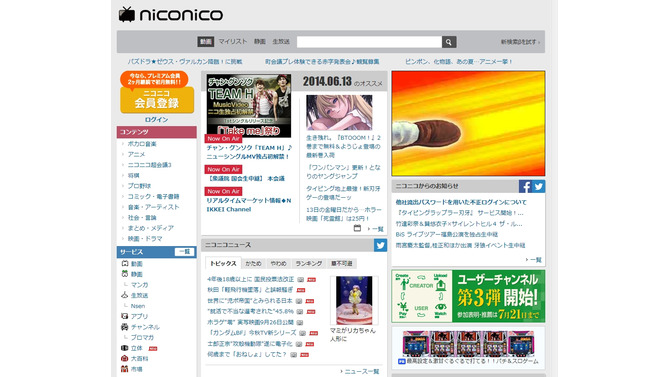Click photo icon beside 45.8% headline
This screenshot has width=670, height=377.
pyautogui.click(x=300, y=312)
